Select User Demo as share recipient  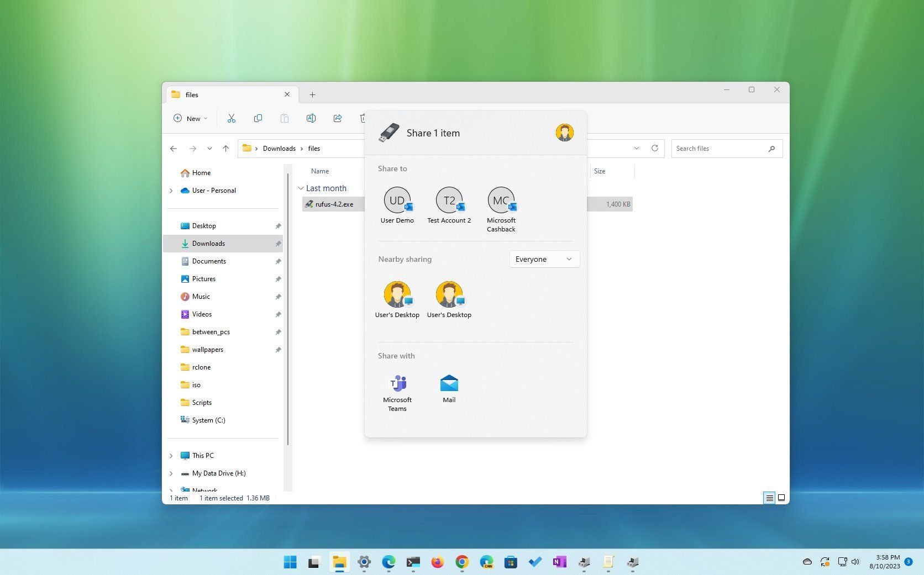pyautogui.click(x=397, y=201)
